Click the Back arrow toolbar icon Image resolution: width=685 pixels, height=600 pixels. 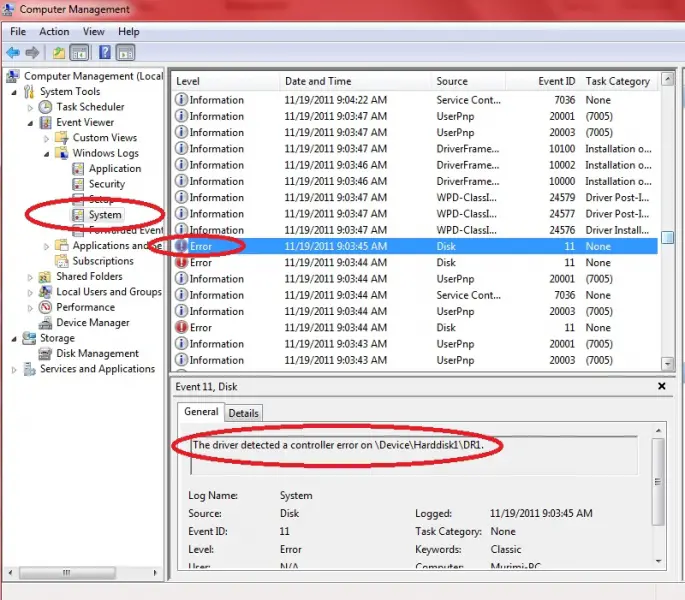click(13, 53)
